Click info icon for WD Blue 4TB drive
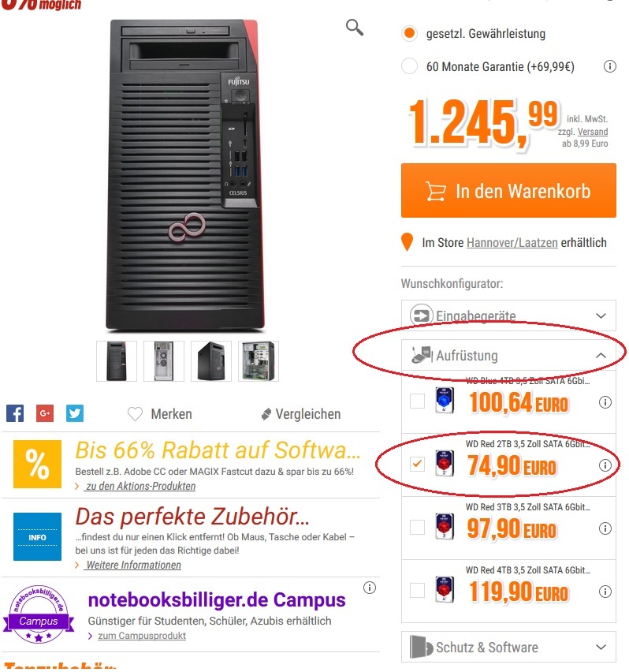 click(x=605, y=402)
